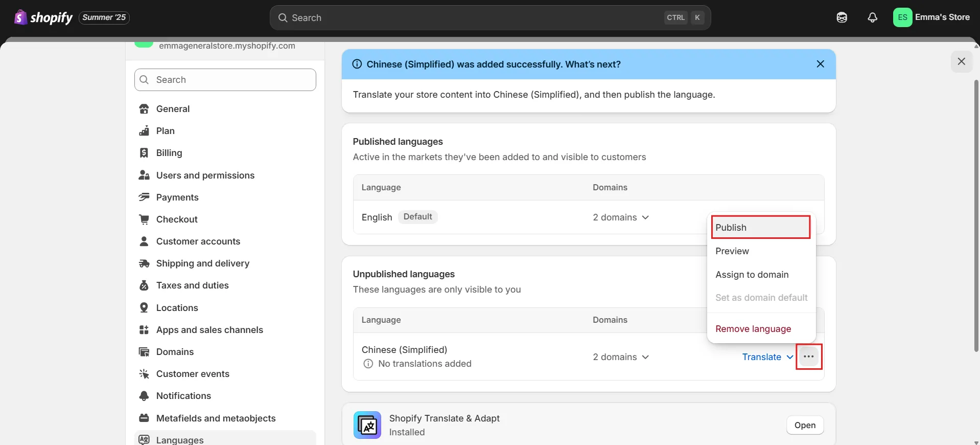This screenshot has height=445, width=980.
Task: Click the Billing receipt icon
Action: (144, 153)
